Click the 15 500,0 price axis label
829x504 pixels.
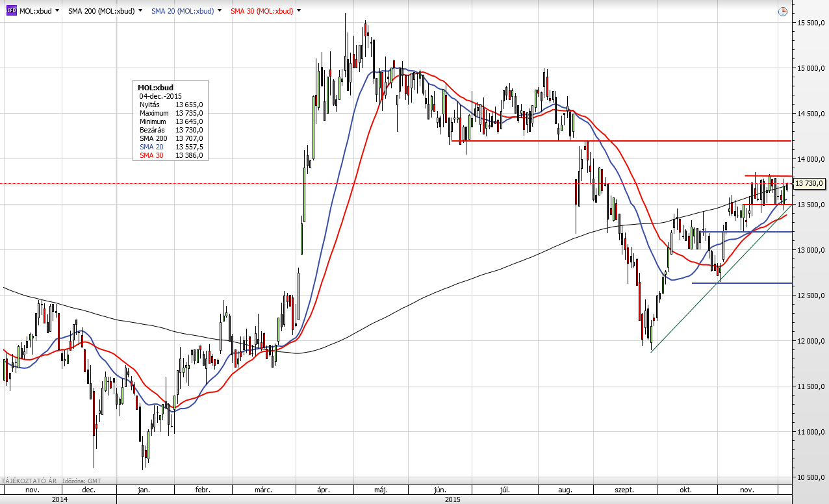point(812,23)
